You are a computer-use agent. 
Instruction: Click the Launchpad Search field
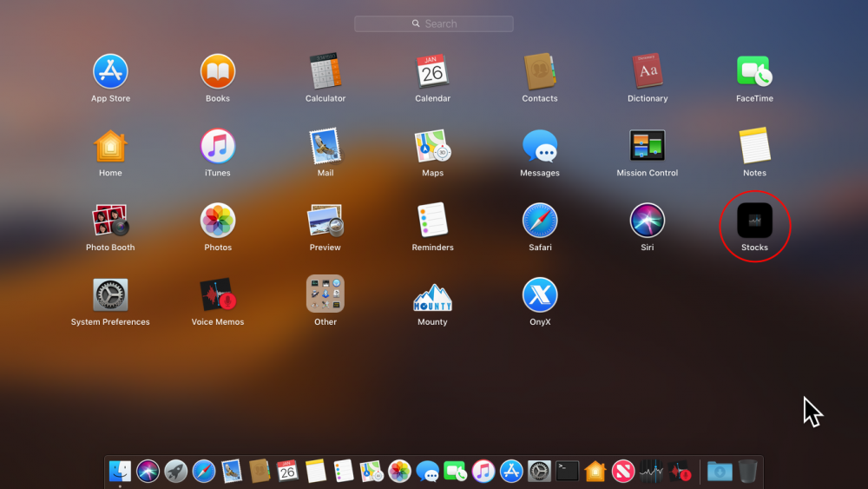(x=433, y=23)
